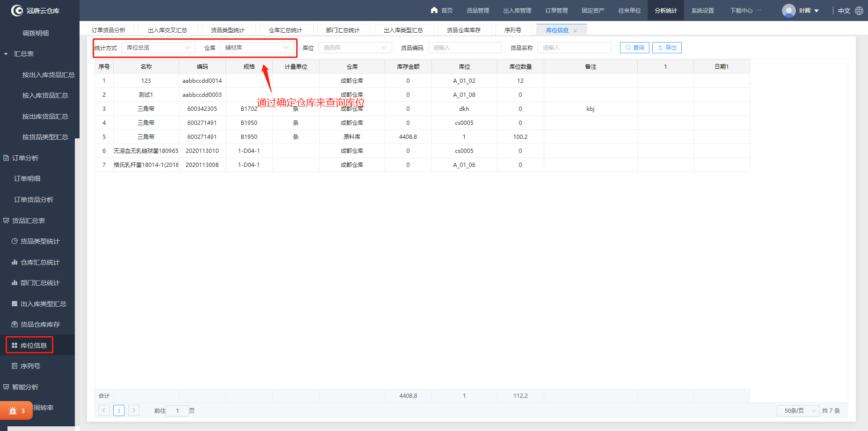The image size is (868, 431).
Task: Expand user name dropdown arrow
Action: [817, 11]
